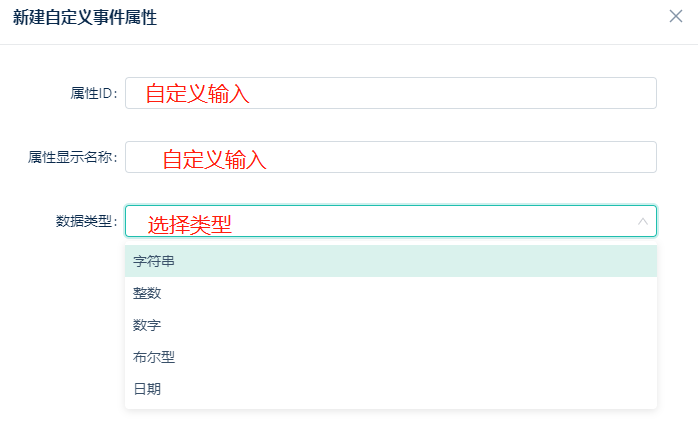Screen dimensions: 698x431
Task: Click the red 选择类型 annotation text
Action: (x=189, y=225)
